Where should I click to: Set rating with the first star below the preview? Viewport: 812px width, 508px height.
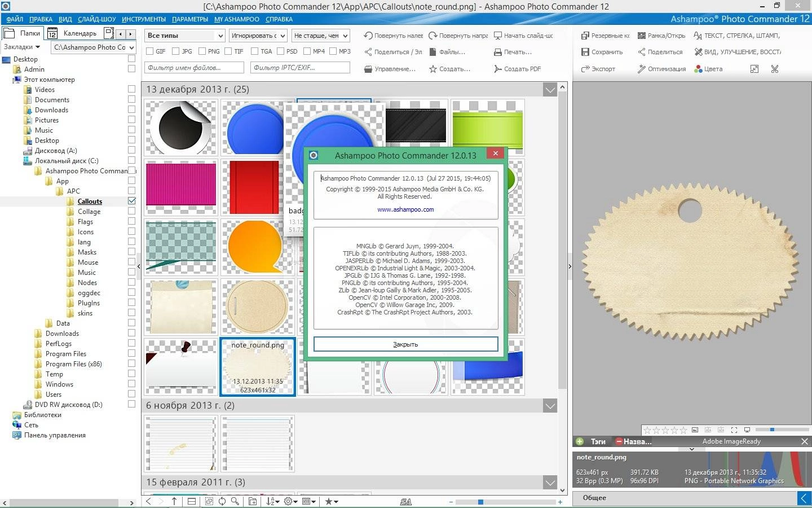click(x=647, y=430)
